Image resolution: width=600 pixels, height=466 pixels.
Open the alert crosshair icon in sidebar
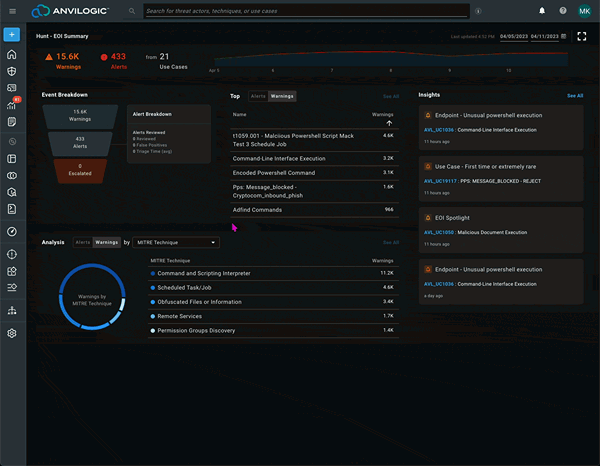pyautogui.click(x=12, y=254)
